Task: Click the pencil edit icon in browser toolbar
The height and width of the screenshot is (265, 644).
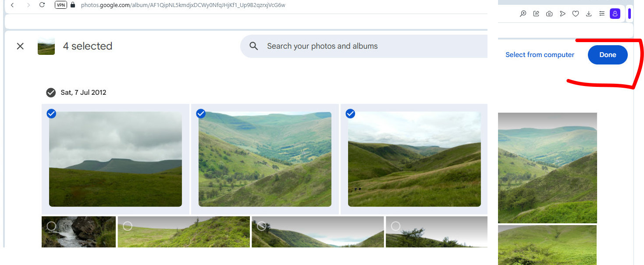Action: (536, 14)
